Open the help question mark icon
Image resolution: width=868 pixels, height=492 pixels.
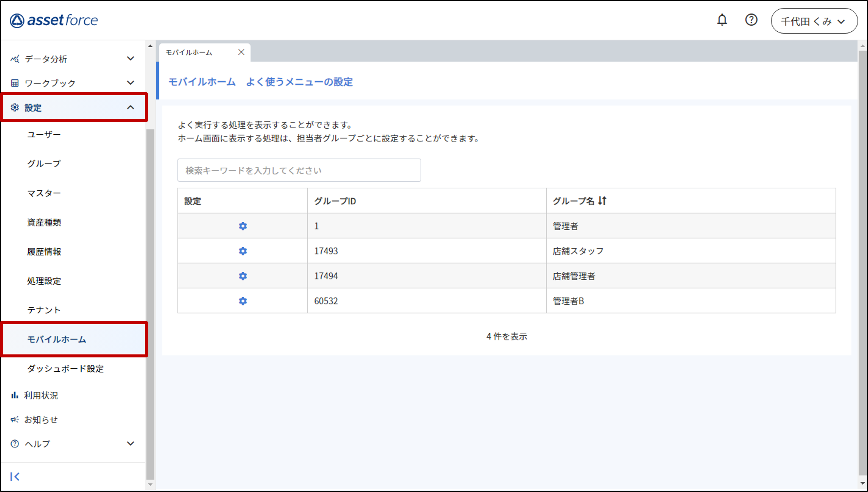coord(751,20)
